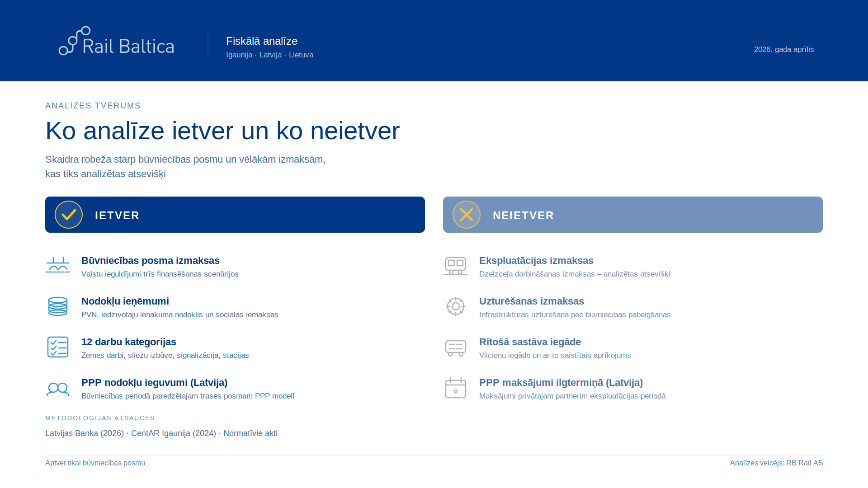Select the IETVER header bar
Screen dimensions: 868x488
[x=271, y=215]
